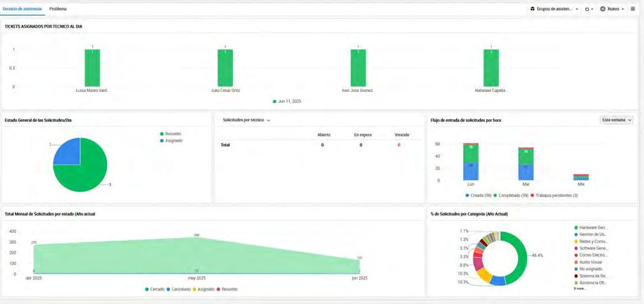The height and width of the screenshot is (304, 644).
Task: Open the Grupos de asistencia dropdown
Action: coord(554,9)
